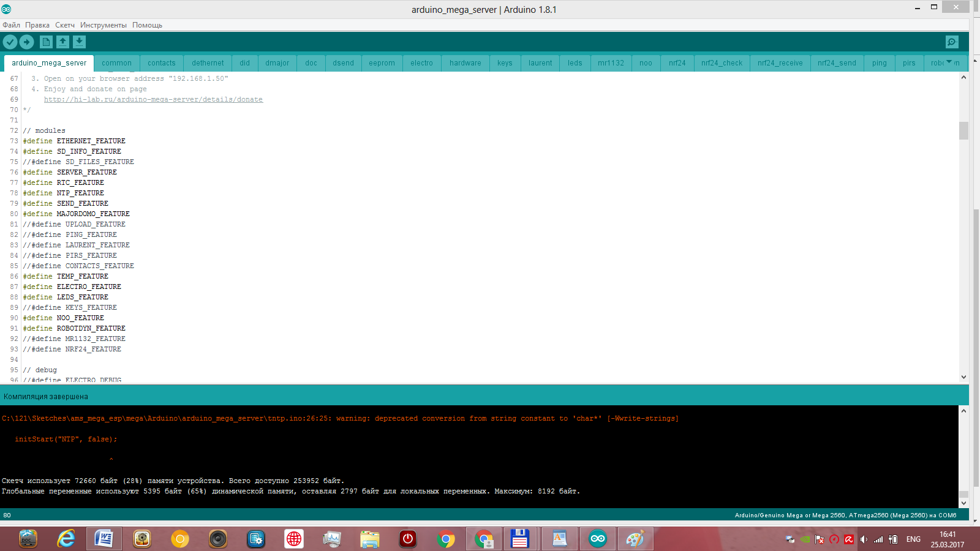Switch to the noo tab

(x=646, y=63)
